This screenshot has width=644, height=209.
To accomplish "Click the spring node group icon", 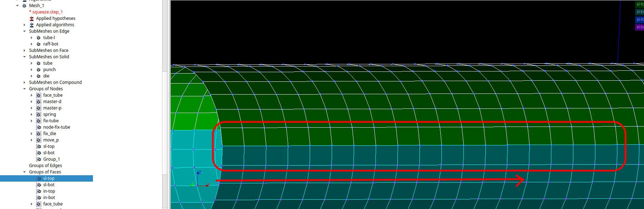I will 39,114.
